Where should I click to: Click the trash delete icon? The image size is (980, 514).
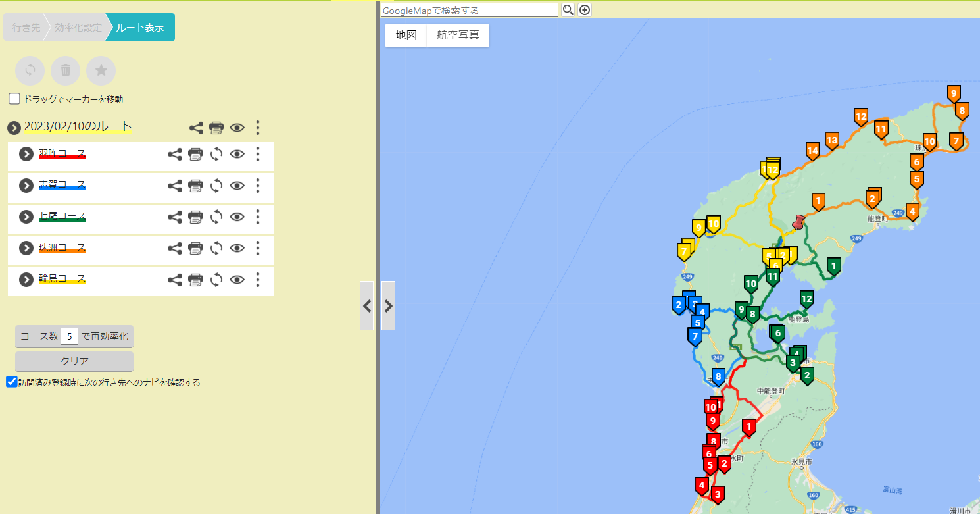[66, 70]
